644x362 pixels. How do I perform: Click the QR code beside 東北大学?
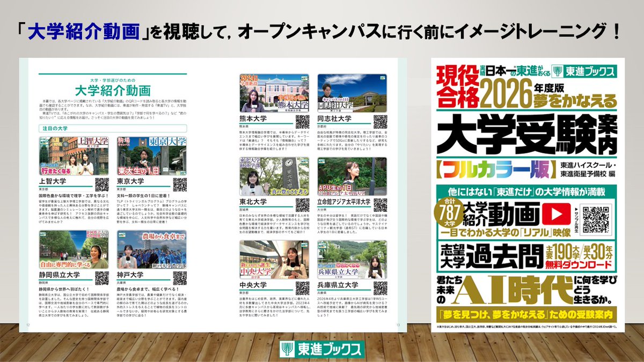[303, 205]
